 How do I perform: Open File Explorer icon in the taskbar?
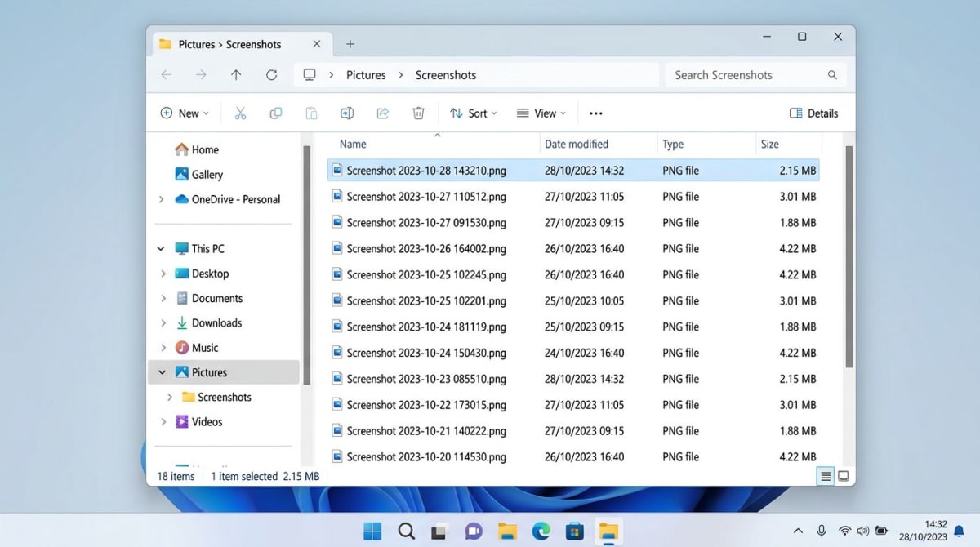pyautogui.click(x=507, y=531)
